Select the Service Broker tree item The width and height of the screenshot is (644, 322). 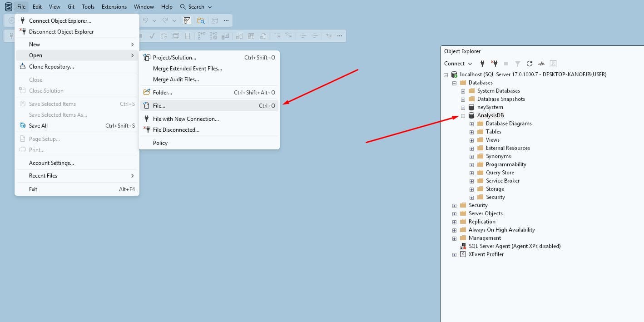pos(503,181)
